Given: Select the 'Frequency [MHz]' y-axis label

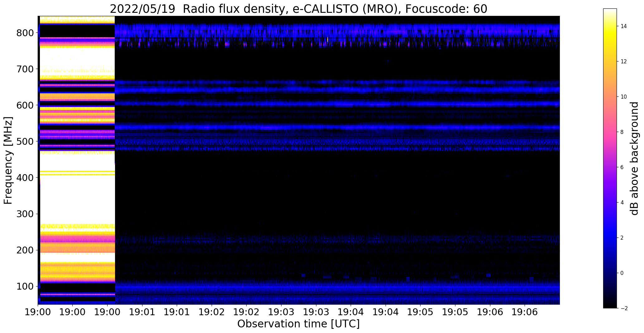Looking at the screenshot, I should click(8, 160).
